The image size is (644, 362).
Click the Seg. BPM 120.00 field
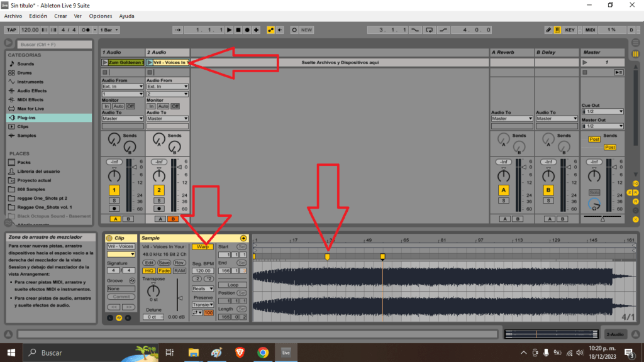(203, 271)
